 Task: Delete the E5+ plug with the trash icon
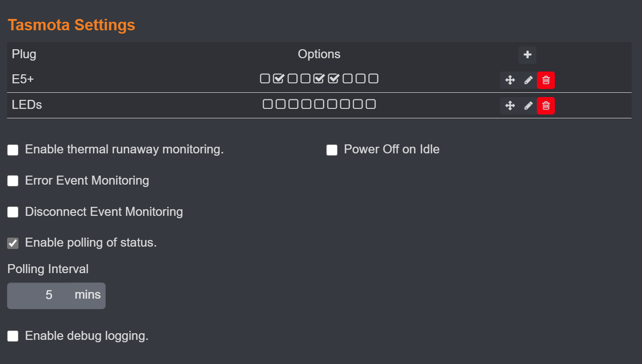point(545,80)
